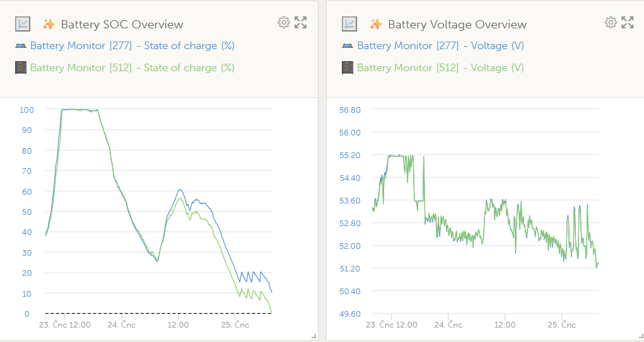Toggle Battery Monitor [512] State of charge series
The image size is (644, 342).
(132, 67)
